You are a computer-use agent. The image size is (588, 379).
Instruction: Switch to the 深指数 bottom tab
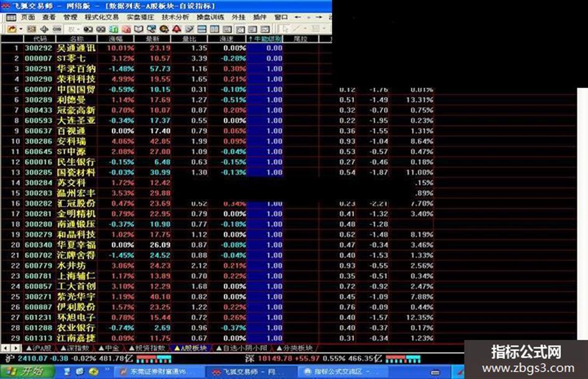pos(75,349)
